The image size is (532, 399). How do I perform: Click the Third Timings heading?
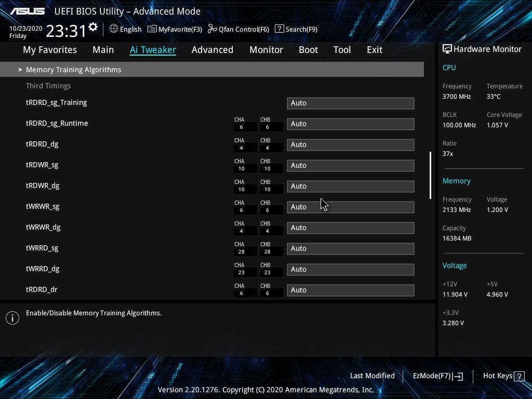48,86
